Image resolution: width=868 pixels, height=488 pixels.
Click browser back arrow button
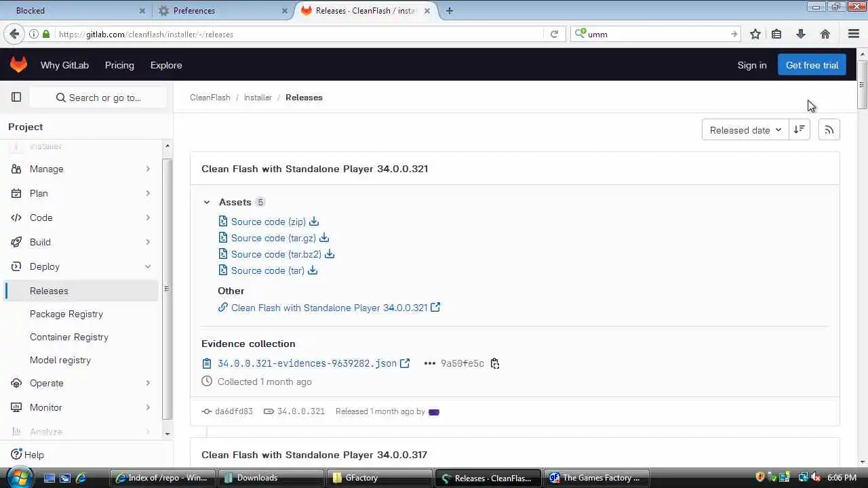coord(14,34)
